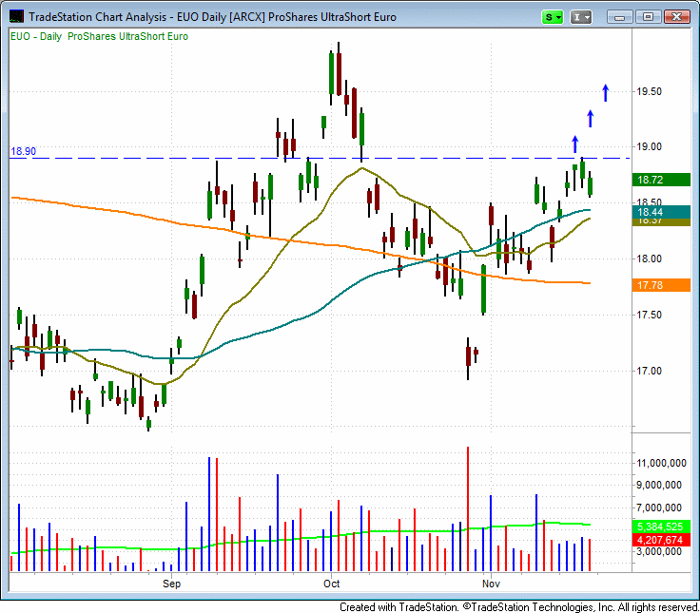Close the chart analysis window
The image size is (700, 613).
[x=676, y=17]
